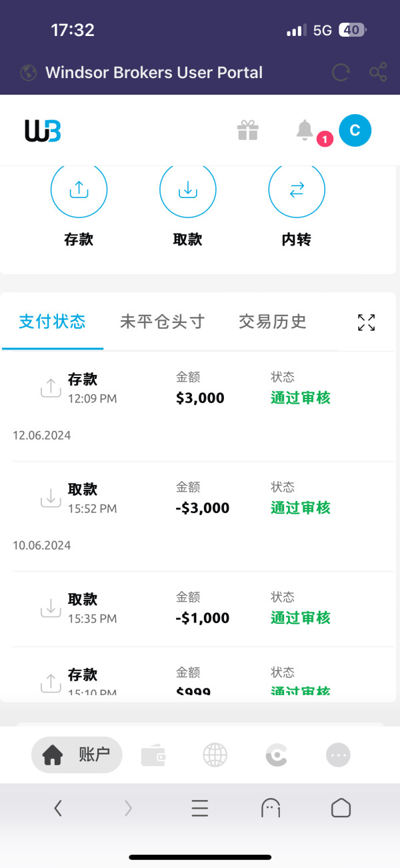
Task: Reload the page using browser refresh icon
Action: (341, 72)
